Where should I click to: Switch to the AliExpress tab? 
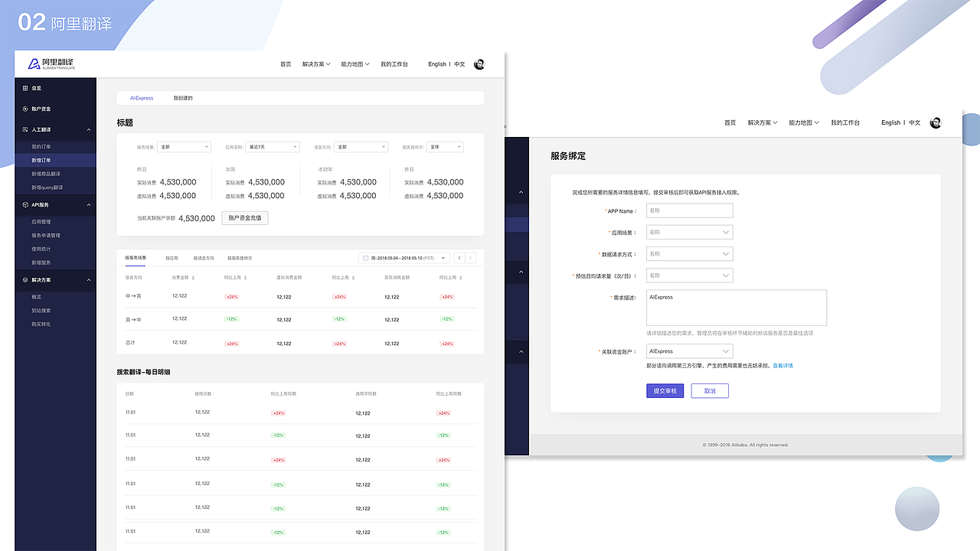pos(142,98)
